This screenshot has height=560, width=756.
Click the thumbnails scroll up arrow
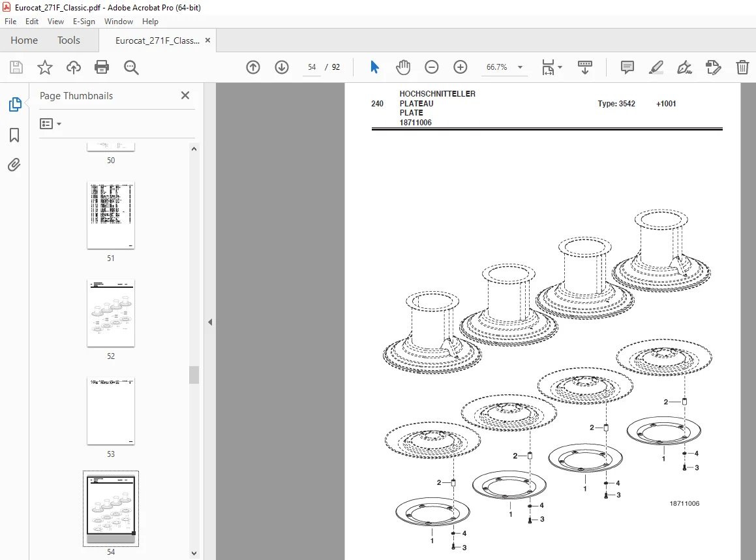[194, 149]
